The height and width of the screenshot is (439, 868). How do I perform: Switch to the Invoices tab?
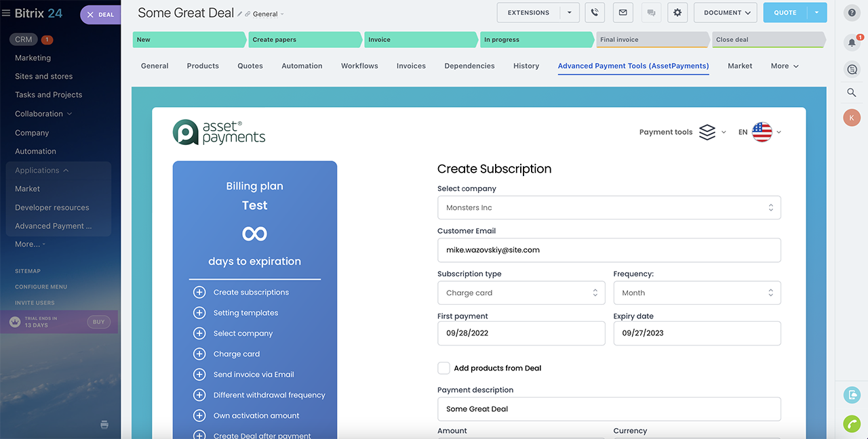tap(411, 66)
